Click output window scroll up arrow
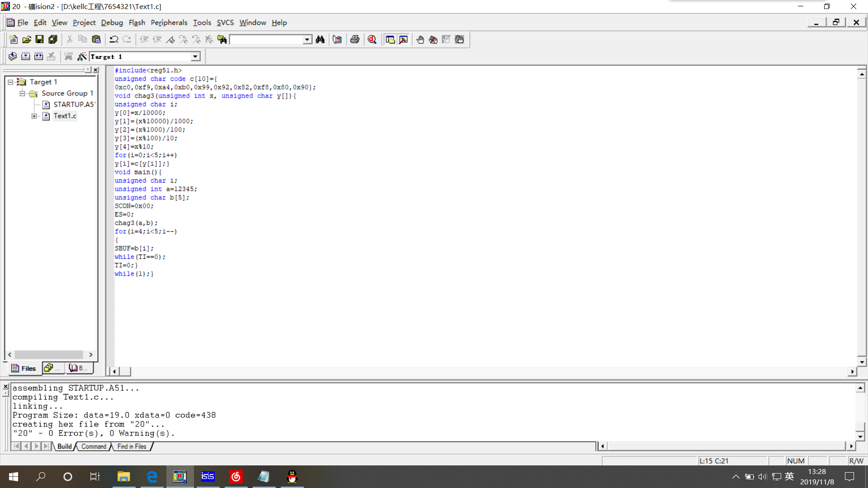This screenshot has width=868, height=488. coord(860,388)
